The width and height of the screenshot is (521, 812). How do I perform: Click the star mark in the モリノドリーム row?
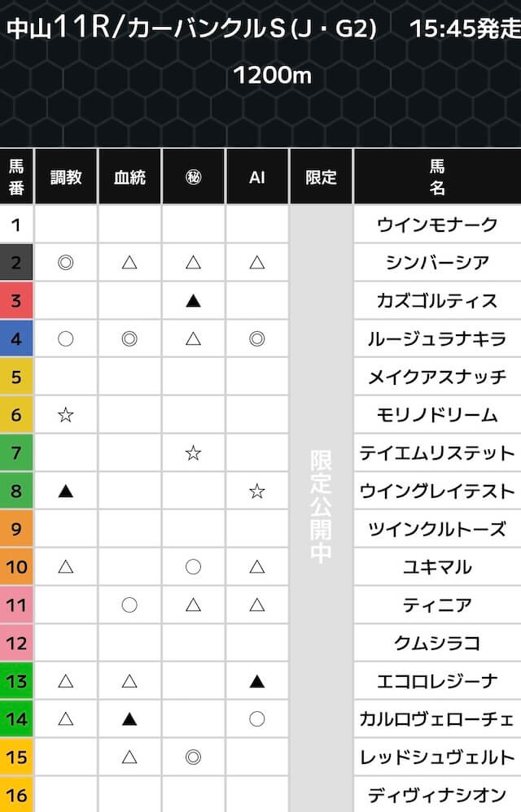[66, 415]
